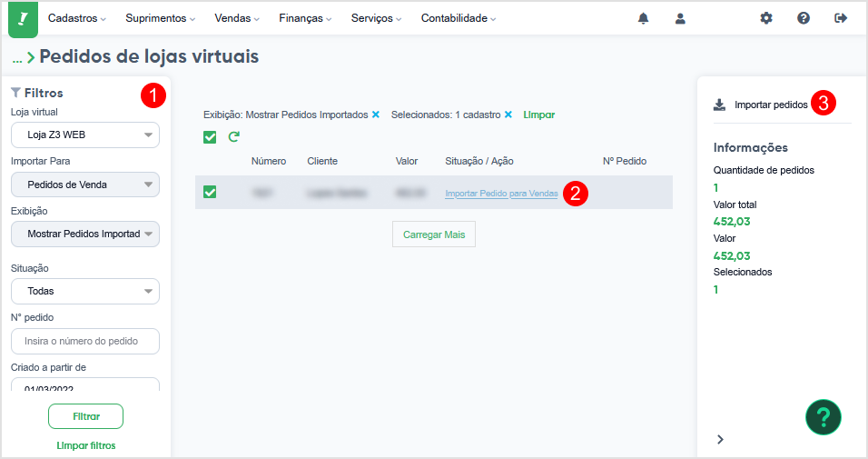The height and width of the screenshot is (459, 868).
Task: Open the Cadastros menu
Action: 77,18
